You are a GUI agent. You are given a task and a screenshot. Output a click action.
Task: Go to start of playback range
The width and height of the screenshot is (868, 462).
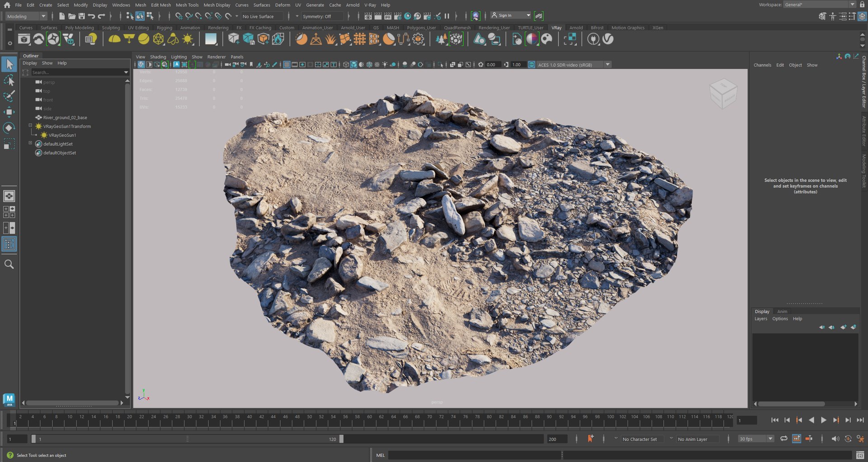775,420
